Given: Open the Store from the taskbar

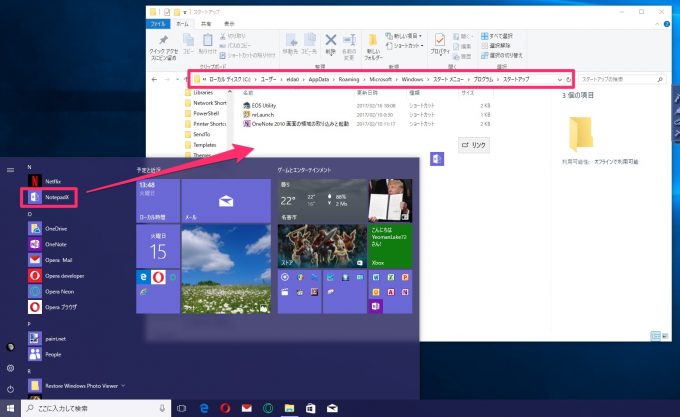Looking at the screenshot, I should pyautogui.click(x=311, y=408).
